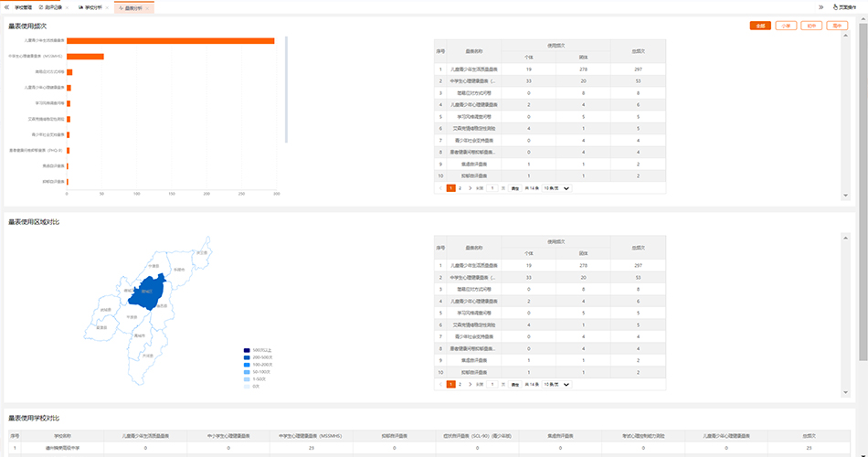Go to page 2 in region table
868x457 pixels.
(x=460, y=385)
